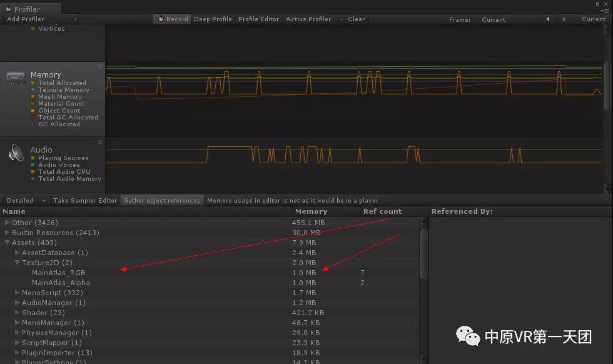Screen dimensions: 613x364
Task: Remove the Audio profiler module
Action: pyautogui.click(x=100, y=142)
